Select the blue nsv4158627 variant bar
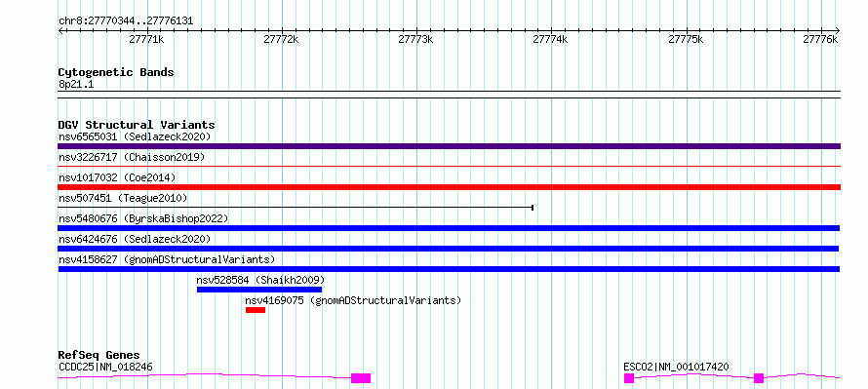The height and width of the screenshot is (389, 868). tap(449, 269)
